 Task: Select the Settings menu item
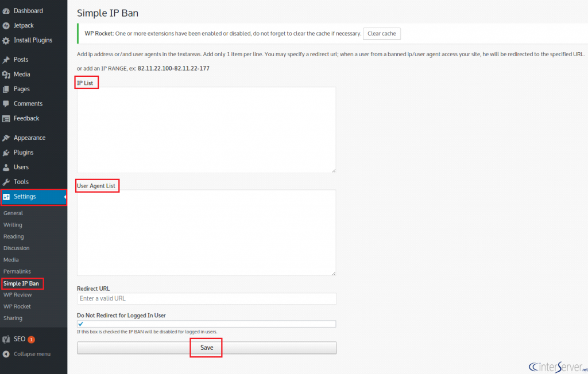[34, 197]
